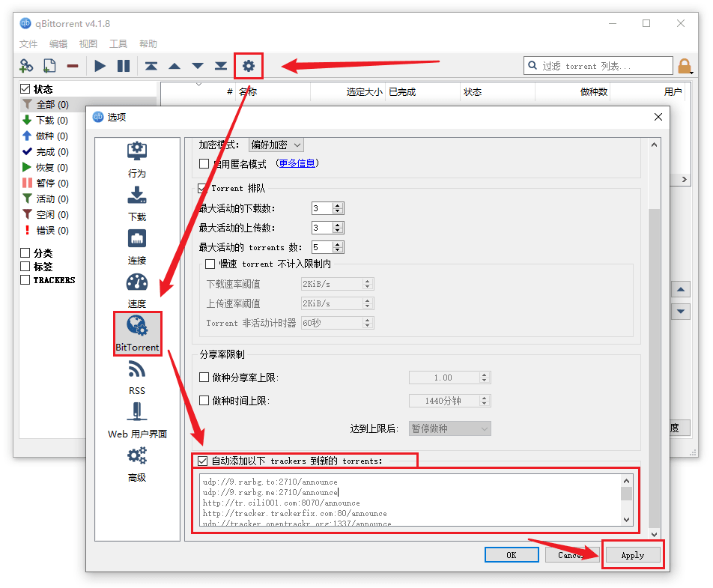
Task: Open the 工具 menu
Action: pyautogui.click(x=118, y=44)
